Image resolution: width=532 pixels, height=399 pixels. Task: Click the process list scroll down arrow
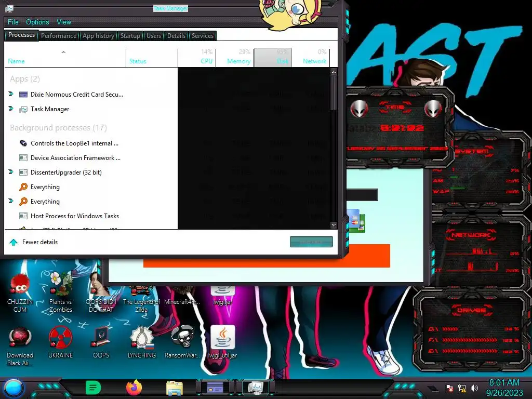coord(334,225)
